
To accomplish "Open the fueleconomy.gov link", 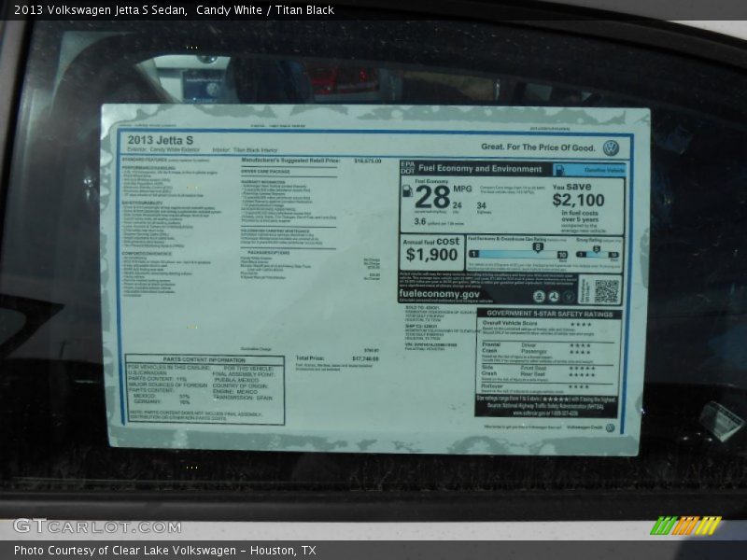I will pyautogui.click(x=440, y=293).
